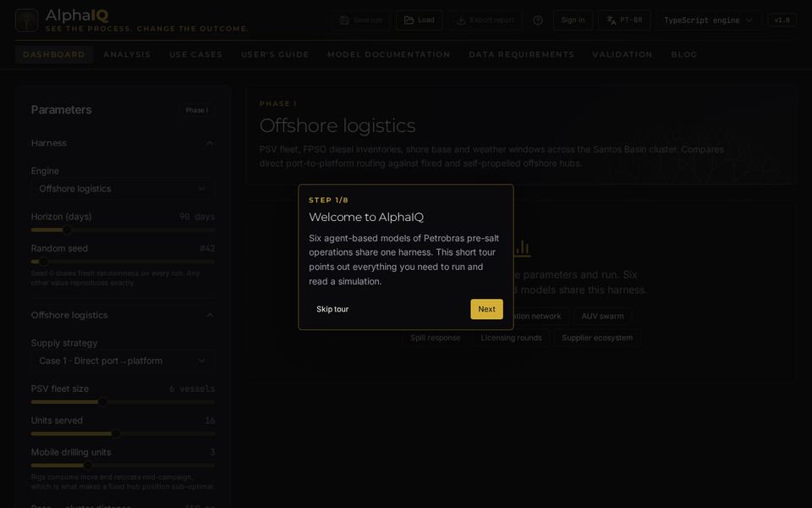Click the '#42' random seed value

[x=207, y=248]
